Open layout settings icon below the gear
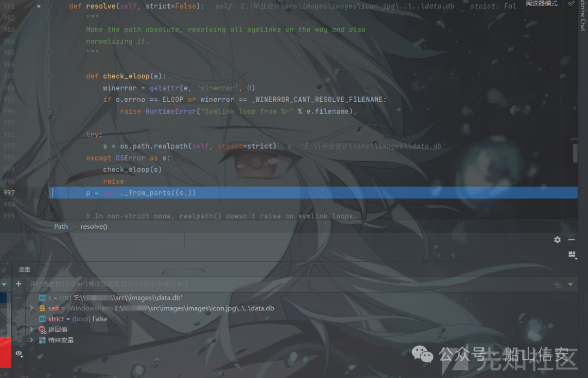 572,254
